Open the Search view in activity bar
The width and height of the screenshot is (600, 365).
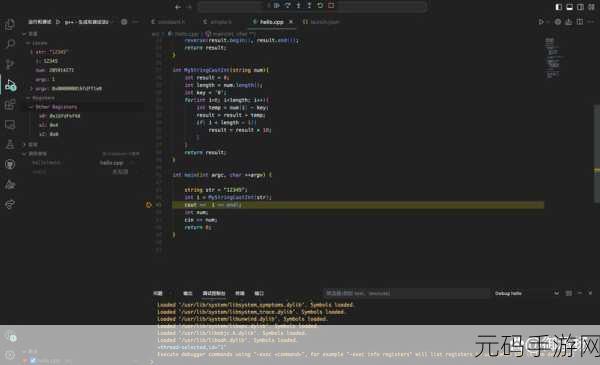coord(10,44)
